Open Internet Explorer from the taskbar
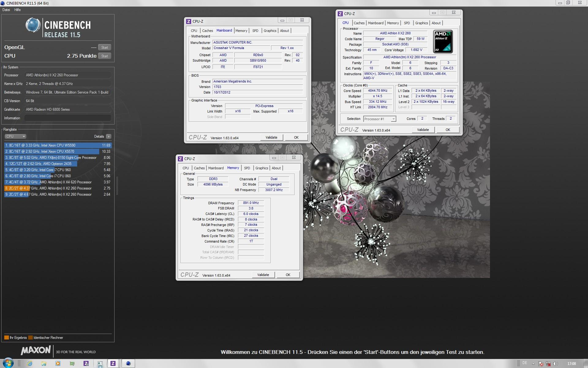This screenshot has height=368, width=588. coord(30,364)
